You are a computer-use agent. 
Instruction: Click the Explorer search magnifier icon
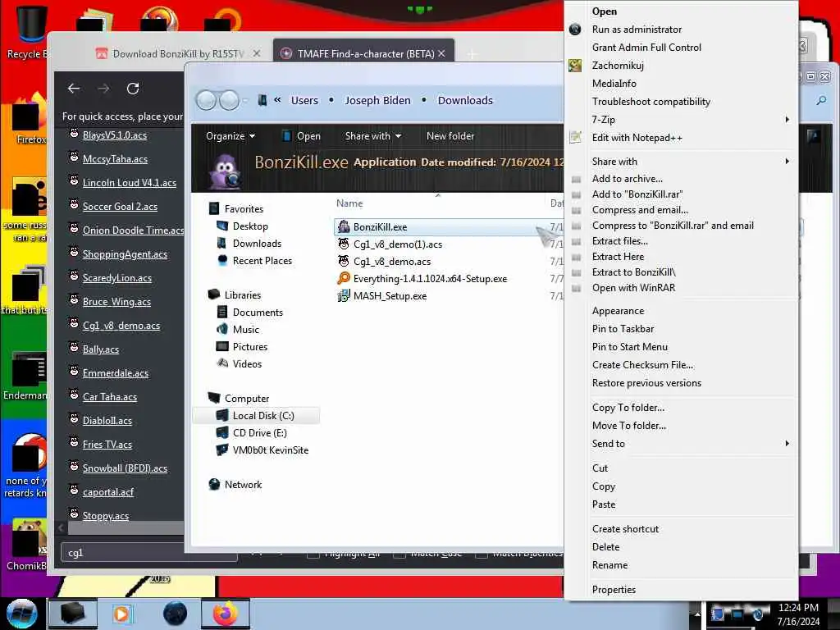[820, 100]
